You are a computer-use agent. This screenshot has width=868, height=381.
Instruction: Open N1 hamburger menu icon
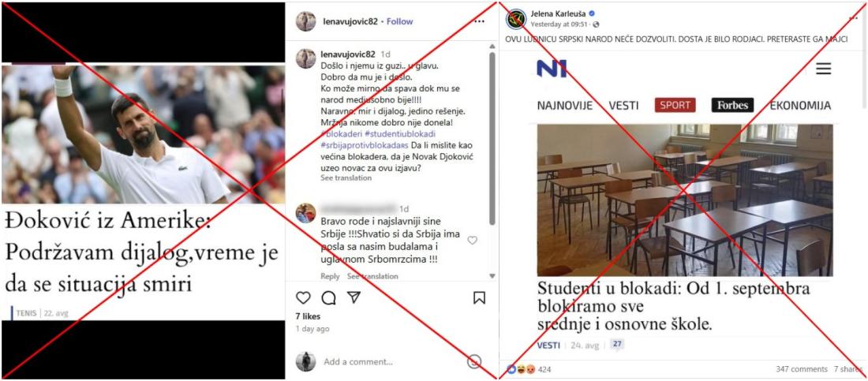click(x=824, y=69)
